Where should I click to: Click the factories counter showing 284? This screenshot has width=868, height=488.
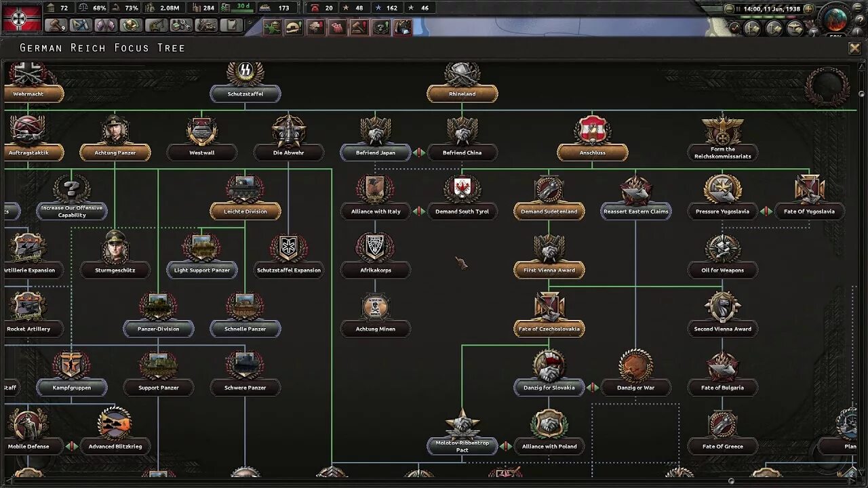pyautogui.click(x=203, y=8)
